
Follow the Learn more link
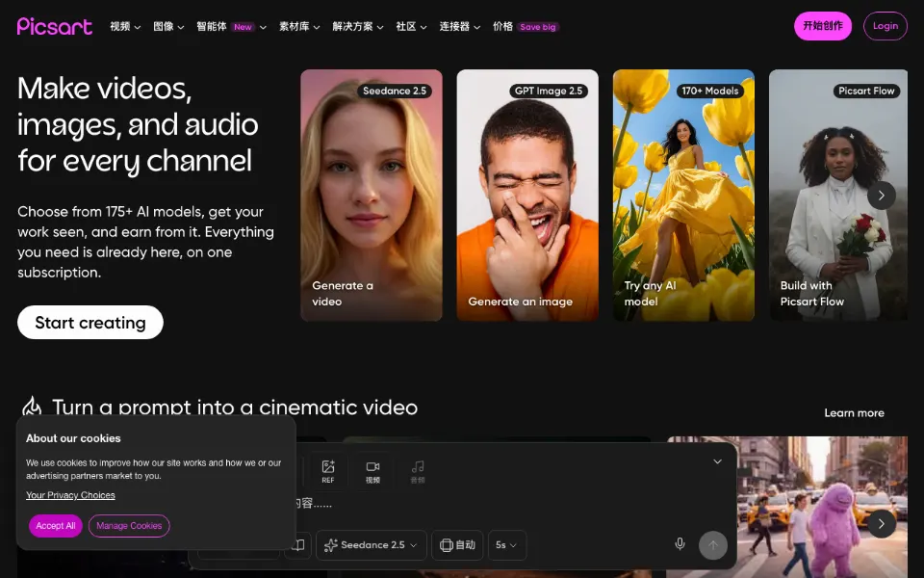click(x=854, y=413)
